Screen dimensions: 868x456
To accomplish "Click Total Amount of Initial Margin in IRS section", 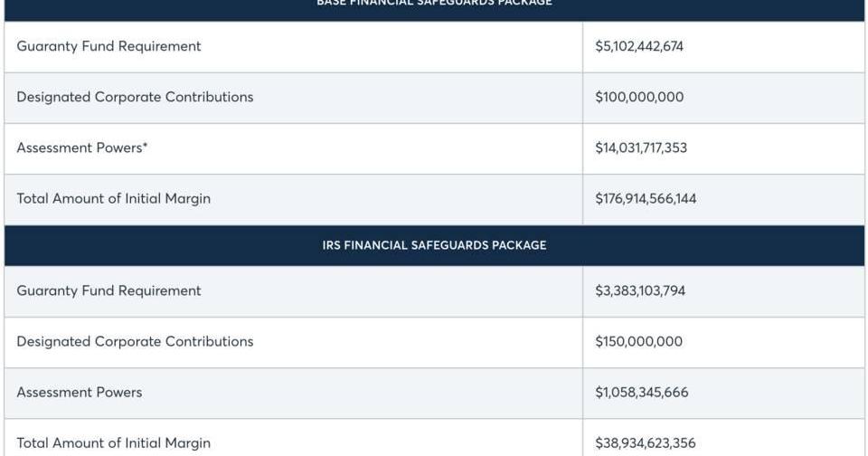I will coord(113,443).
